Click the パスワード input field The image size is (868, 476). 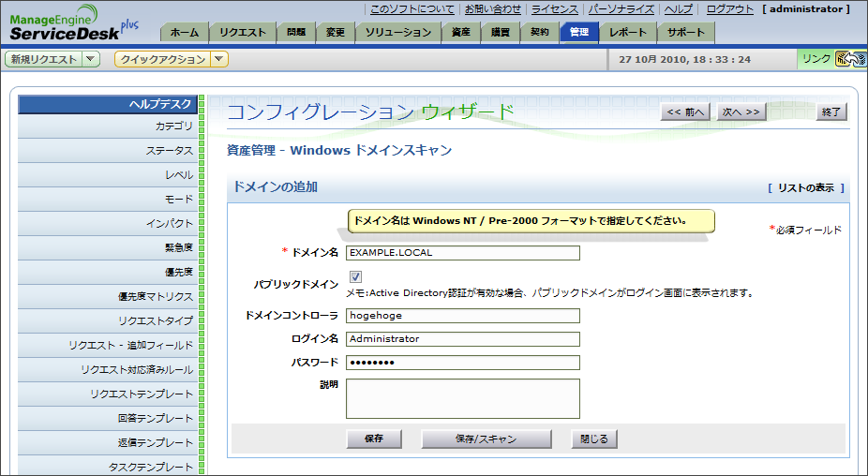point(463,363)
